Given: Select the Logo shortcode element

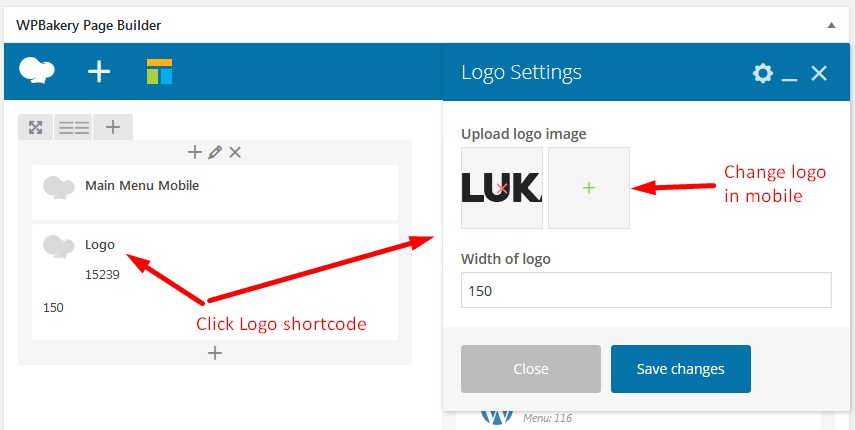Looking at the screenshot, I should click(215, 282).
